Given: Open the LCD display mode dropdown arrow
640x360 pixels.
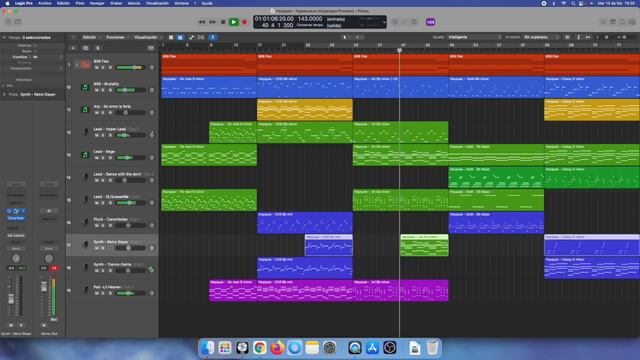Looking at the screenshot, I should tap(384, 22).
